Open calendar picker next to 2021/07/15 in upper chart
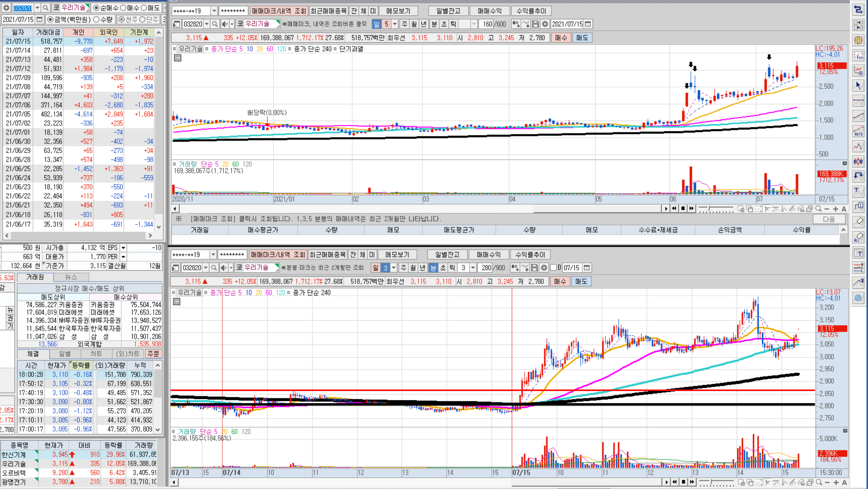Viewport: 868px width, 489px height. coord(588,24)
